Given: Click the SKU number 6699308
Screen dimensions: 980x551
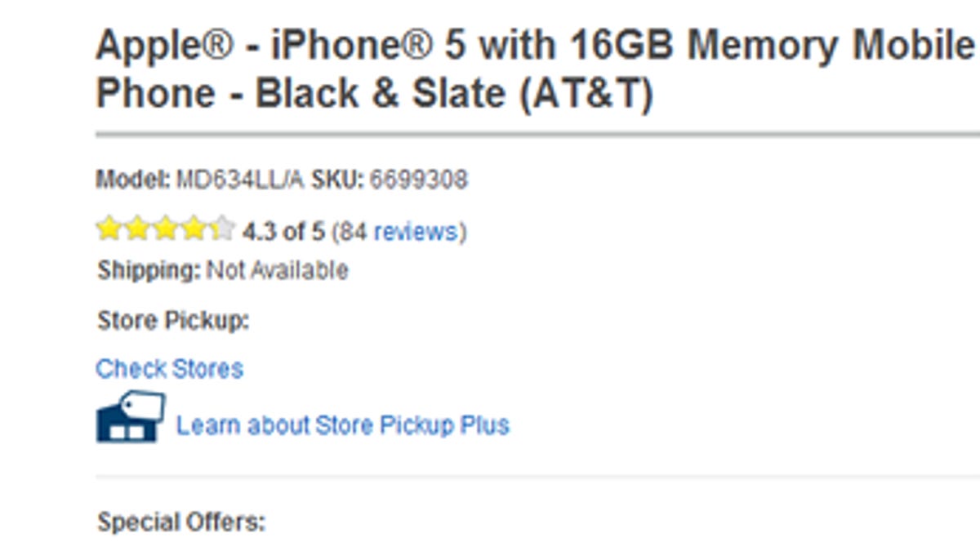Looking at the screenshot, I should [418, 180].
